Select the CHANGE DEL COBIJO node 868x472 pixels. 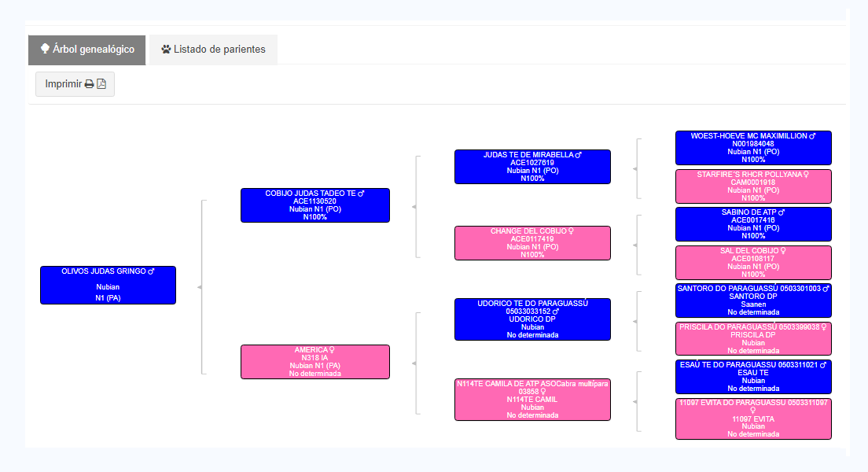pyautogui.click(x=532, y=242)
